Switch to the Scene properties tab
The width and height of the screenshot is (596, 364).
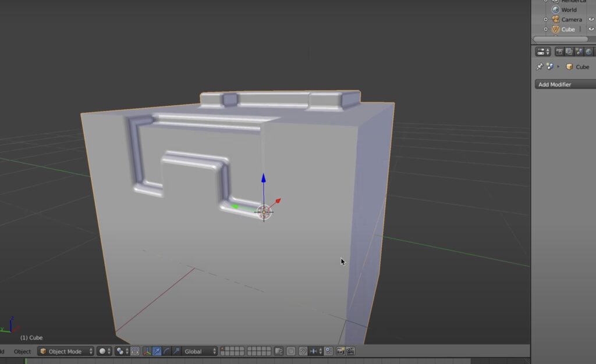point(579,52)
